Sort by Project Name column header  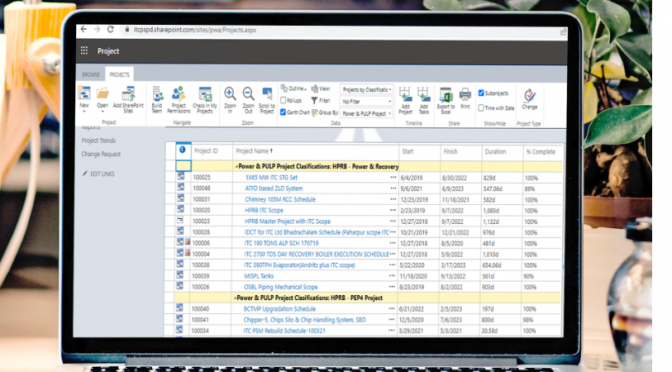[x=254, y=151]
